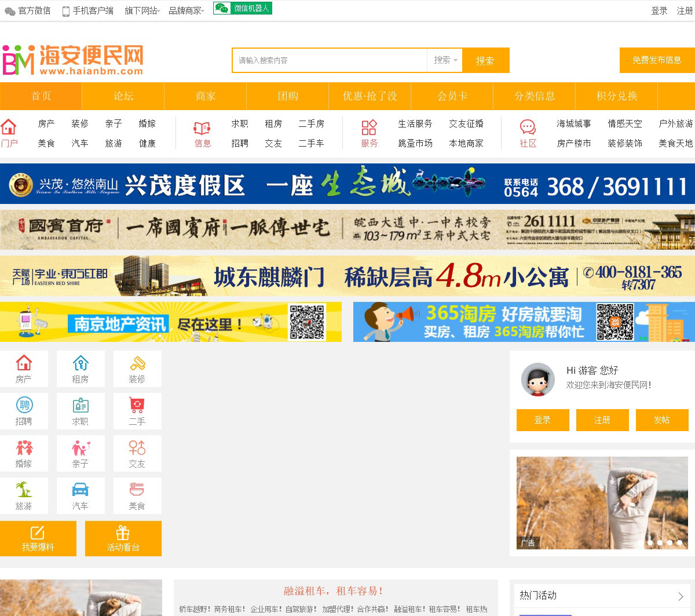Click the 跳蚤市场 link
Viewport: 695px width, 616px height.
(415, 143)
